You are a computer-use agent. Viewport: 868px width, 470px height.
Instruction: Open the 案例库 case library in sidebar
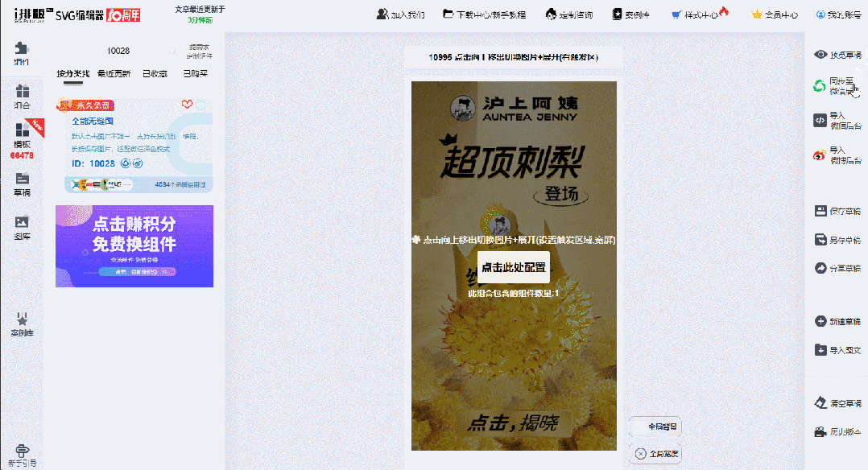22,325
